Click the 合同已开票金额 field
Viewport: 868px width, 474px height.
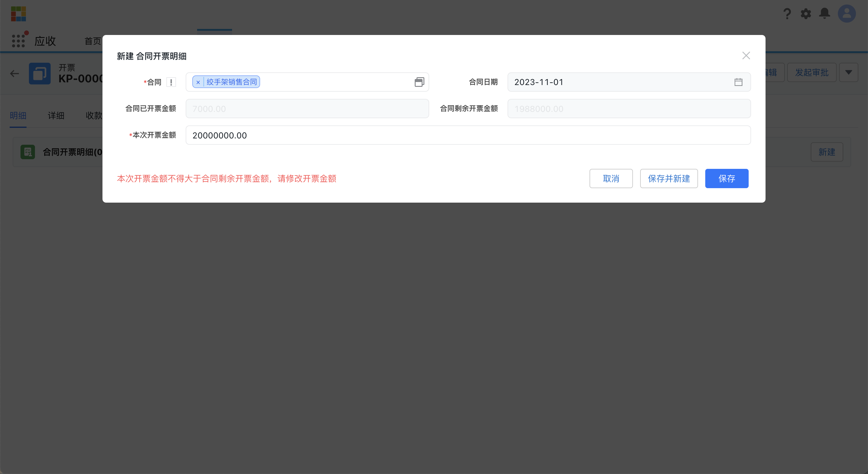coord(307,109)
